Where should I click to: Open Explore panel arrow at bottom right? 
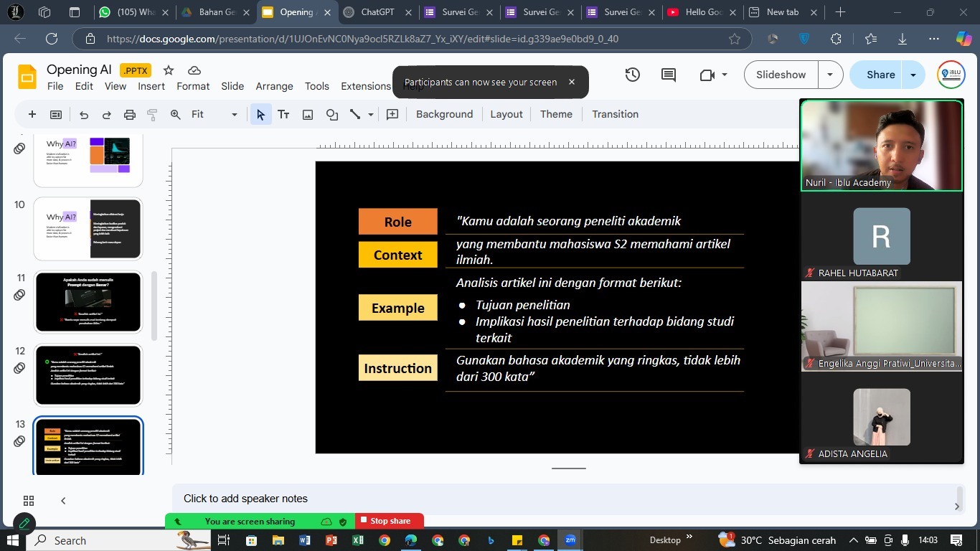coord(956,507)
